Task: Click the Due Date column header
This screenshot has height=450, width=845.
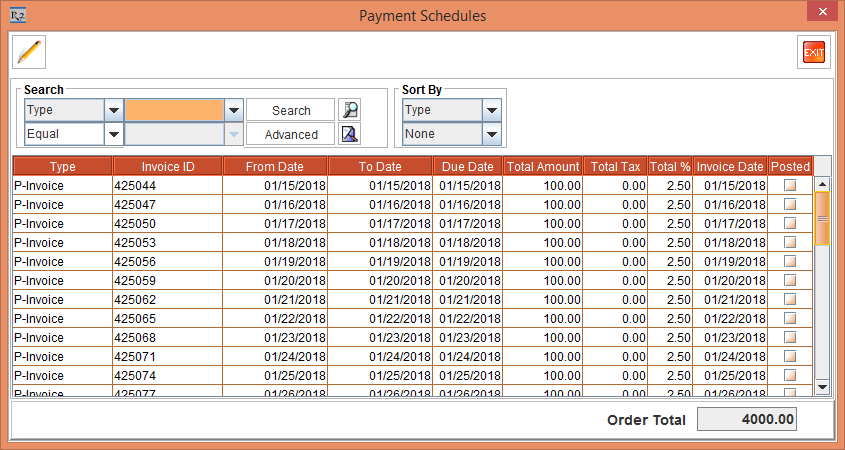Action: click(x=467, y=167)
